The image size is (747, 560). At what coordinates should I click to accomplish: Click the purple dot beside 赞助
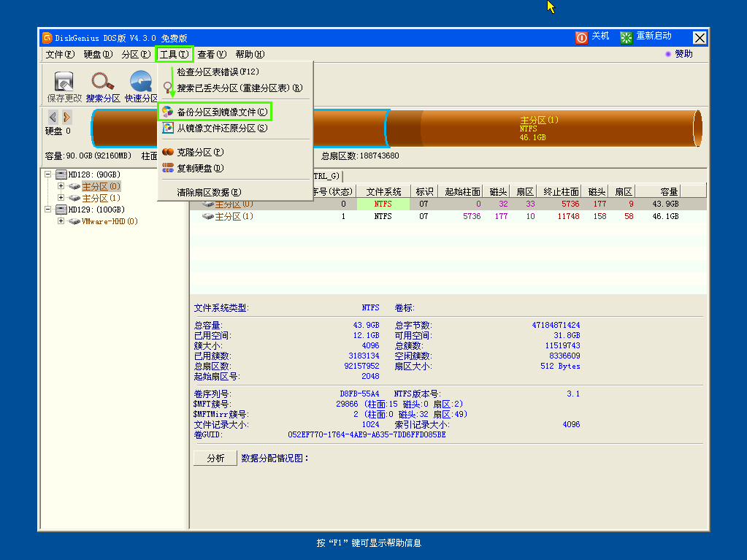668,54
